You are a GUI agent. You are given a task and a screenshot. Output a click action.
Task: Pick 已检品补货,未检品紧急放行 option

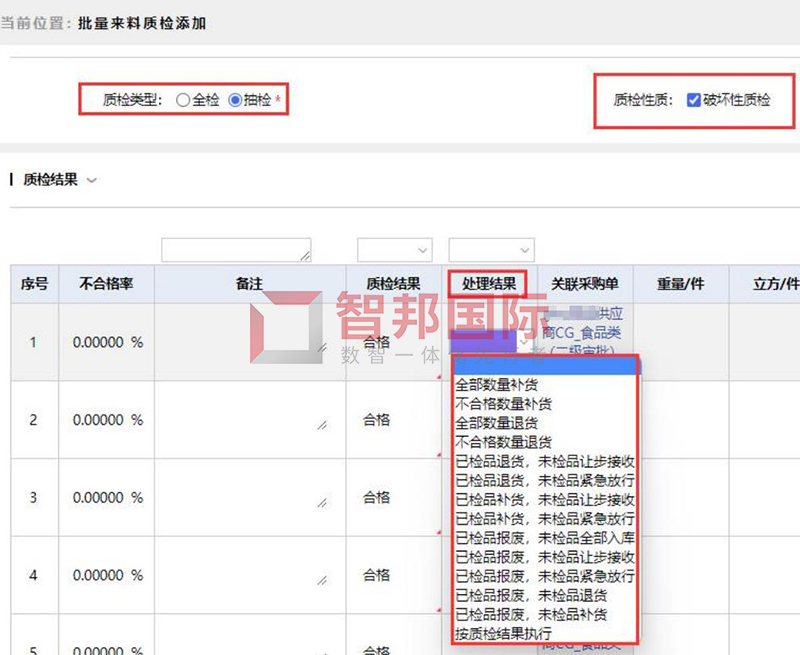544,519
